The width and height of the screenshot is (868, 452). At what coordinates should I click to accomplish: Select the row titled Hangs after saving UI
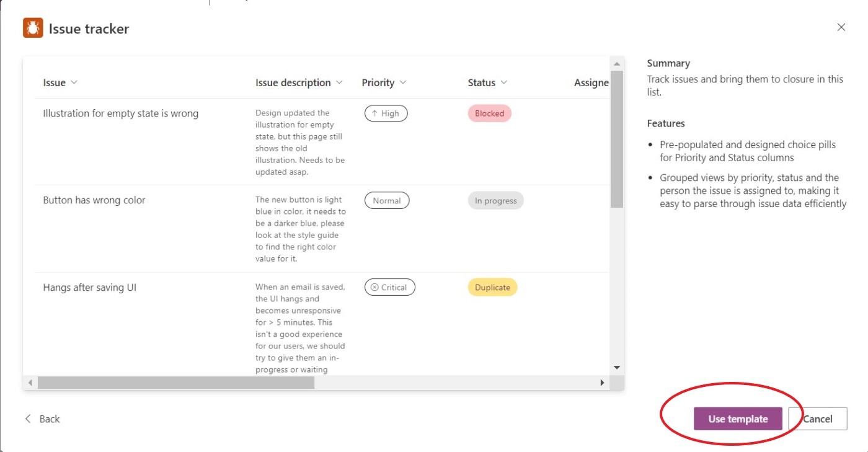point(88,287)
